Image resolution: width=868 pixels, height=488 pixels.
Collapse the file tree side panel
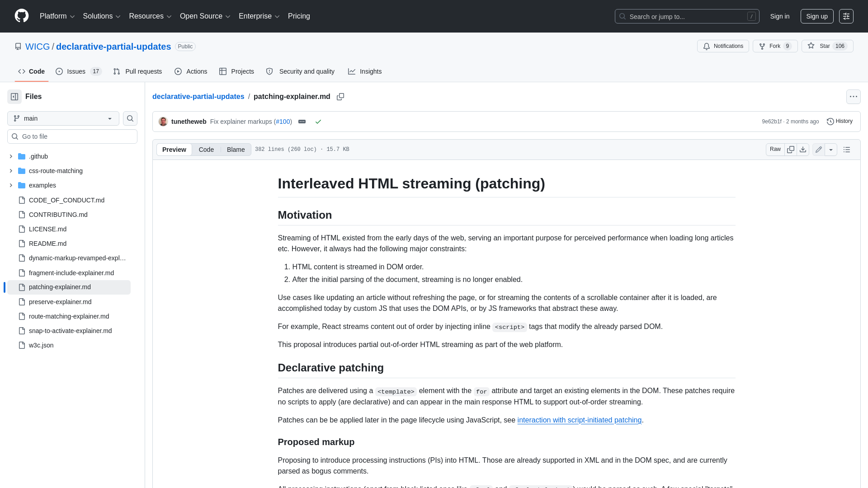(14, 97)
